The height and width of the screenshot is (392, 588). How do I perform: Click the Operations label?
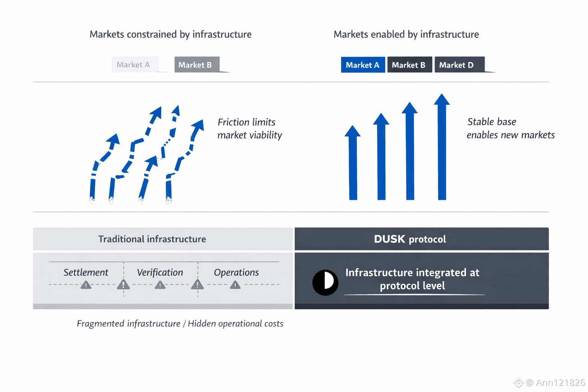click(x=236, y=272)
